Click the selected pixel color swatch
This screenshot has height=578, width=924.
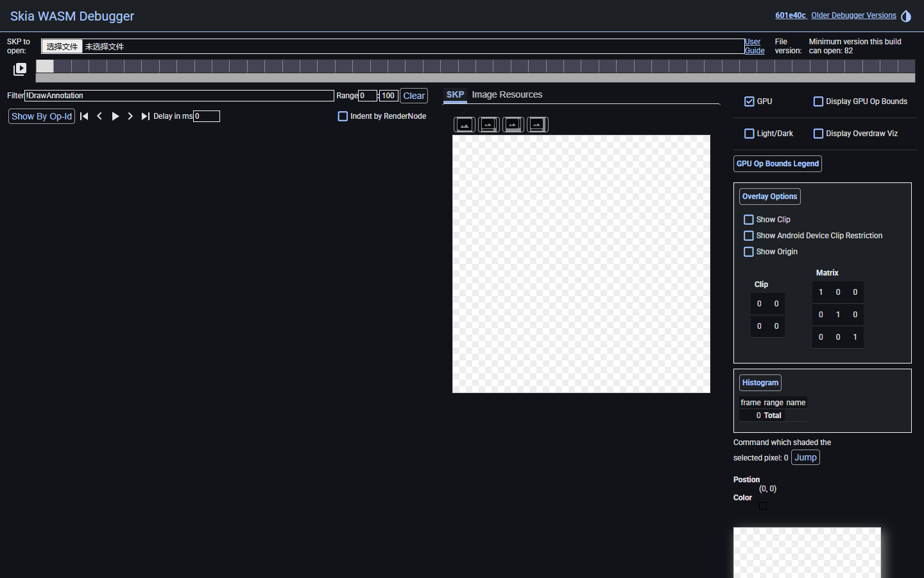[x=763, y=506]
